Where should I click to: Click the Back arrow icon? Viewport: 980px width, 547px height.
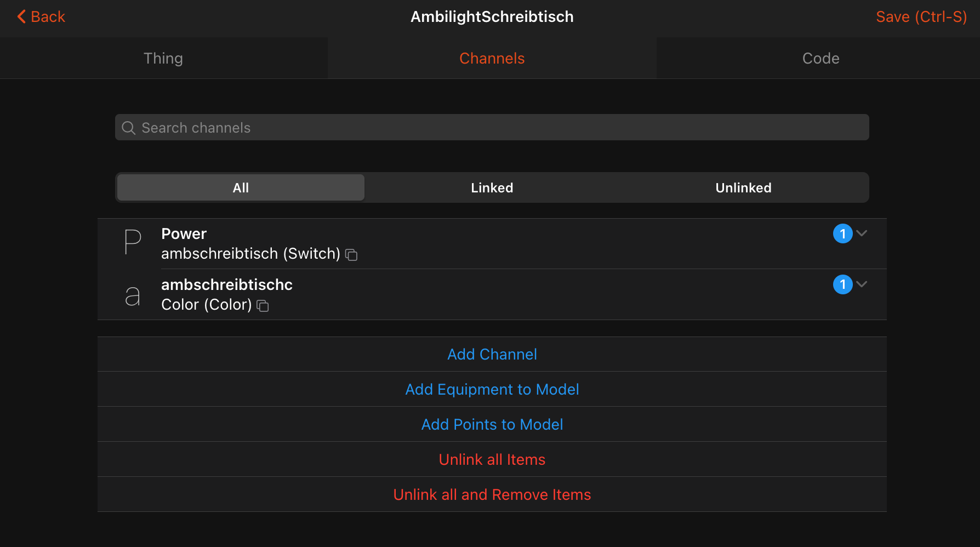pos(21,16)
